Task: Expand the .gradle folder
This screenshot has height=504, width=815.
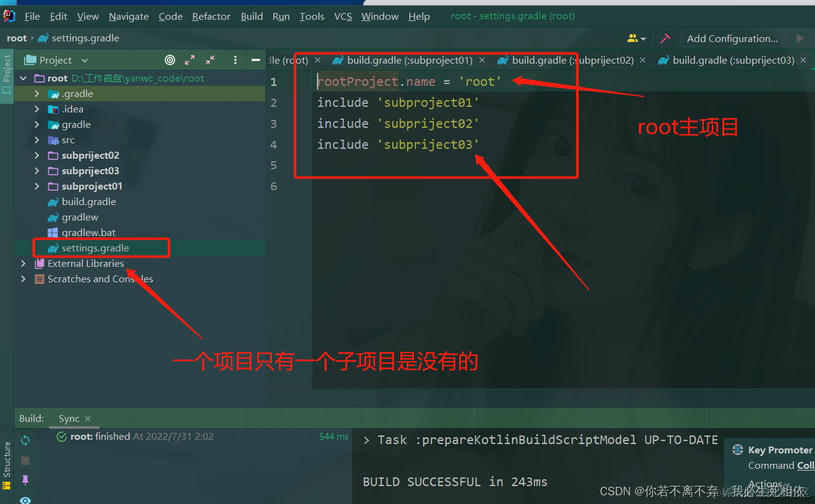Action: (37, 94)
